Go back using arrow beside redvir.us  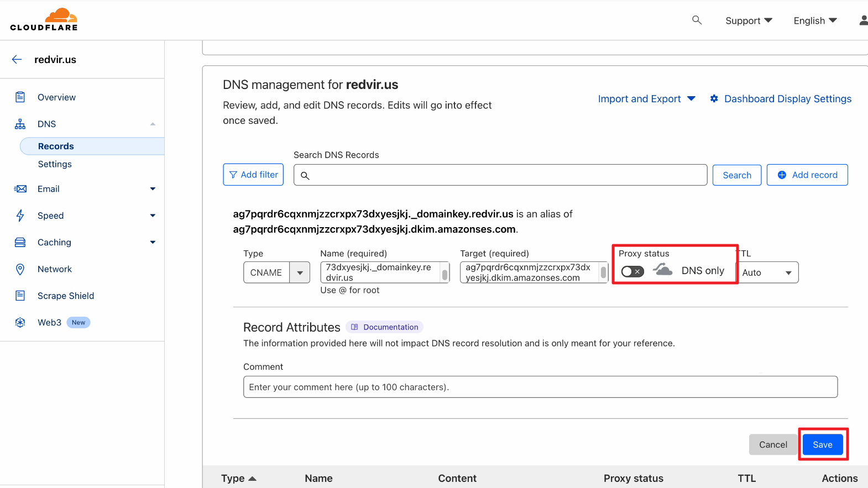tap(17, 60)
